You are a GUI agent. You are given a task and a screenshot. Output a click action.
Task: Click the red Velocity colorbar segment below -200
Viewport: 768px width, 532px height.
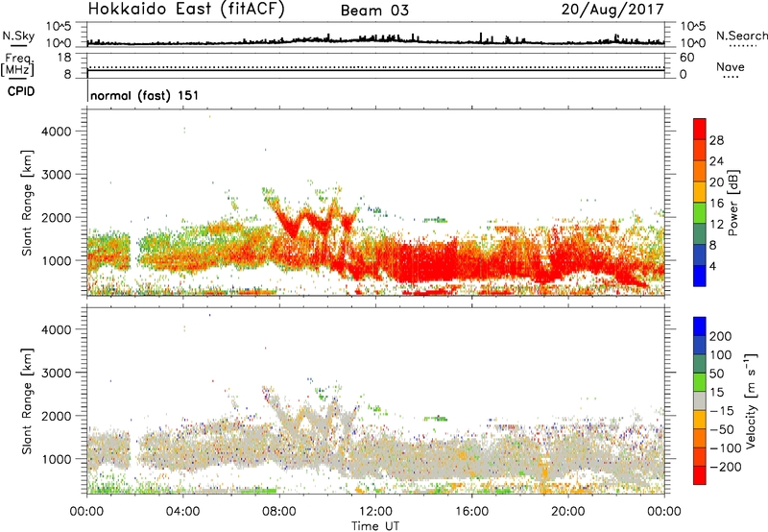click(x=700, y=475)
